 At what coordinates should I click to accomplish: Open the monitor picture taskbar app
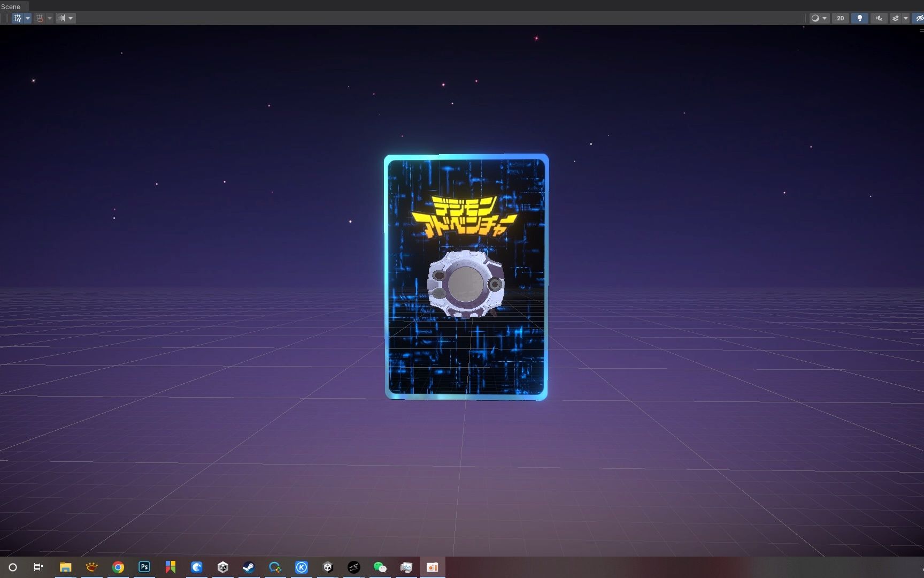click(406, 567)
